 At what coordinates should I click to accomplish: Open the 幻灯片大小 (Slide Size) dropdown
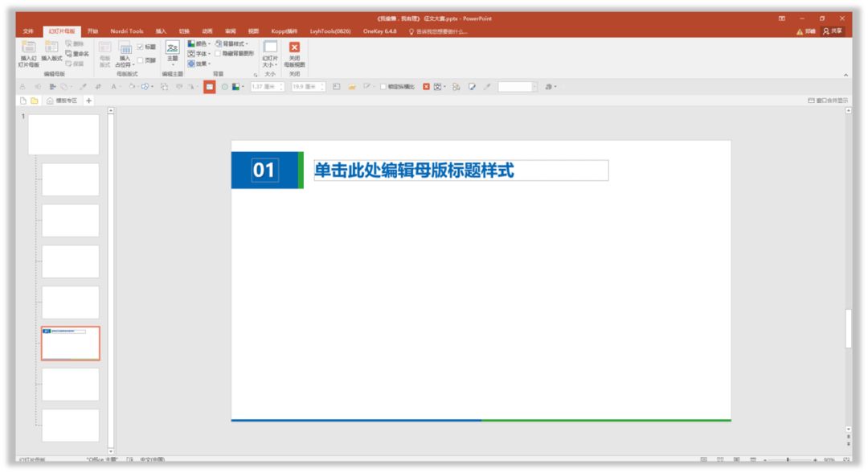270,54
